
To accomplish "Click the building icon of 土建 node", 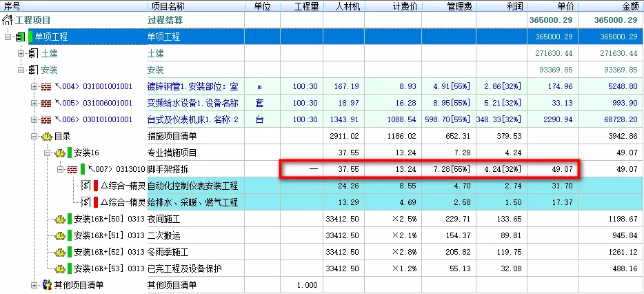I will (32, 53).
